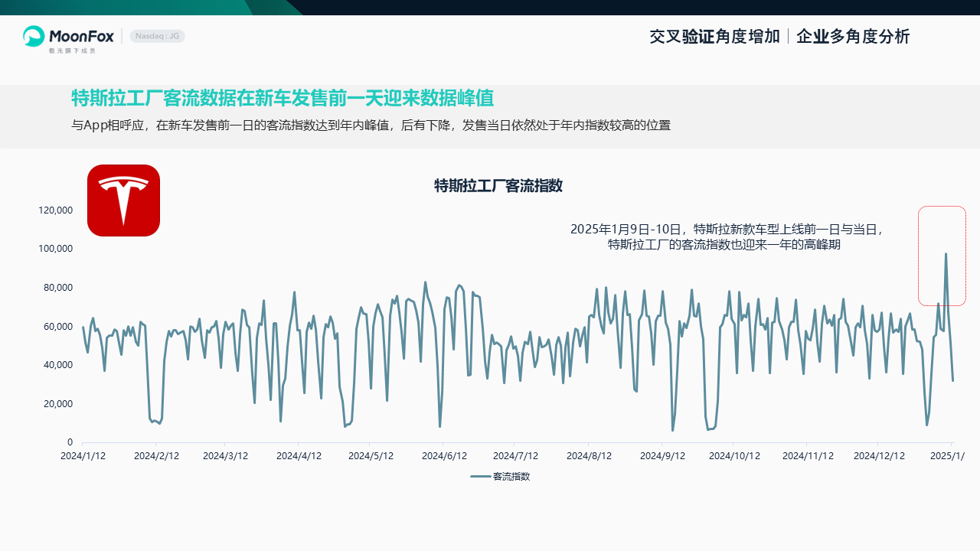
Task: Click the MoonFox crescent logo icon
Action: pos(34,36)
